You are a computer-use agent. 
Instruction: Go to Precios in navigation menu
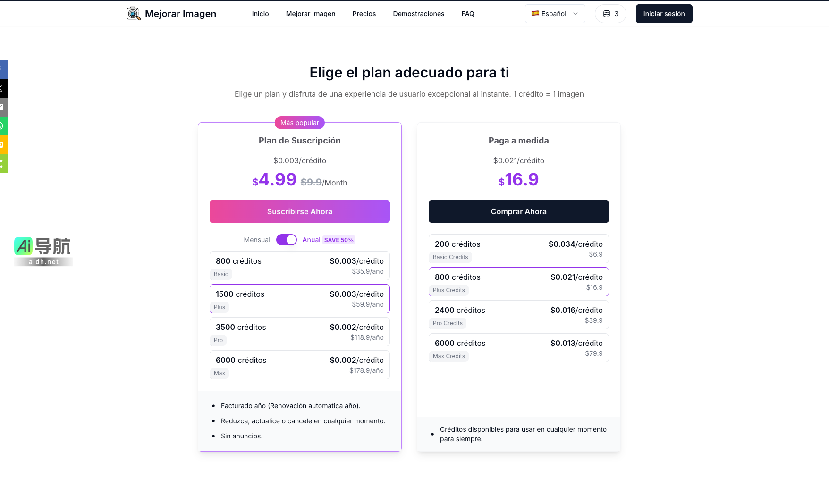click(364, 14)
